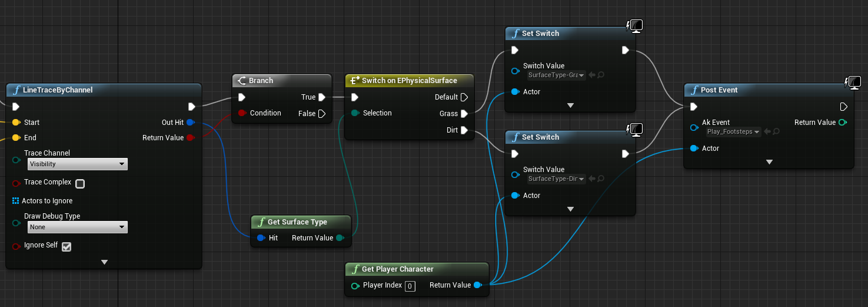The width and height of the screenshot is (868, 307).
Task: Click the blue Out Hit output pin
Action: tap(190, 123)
